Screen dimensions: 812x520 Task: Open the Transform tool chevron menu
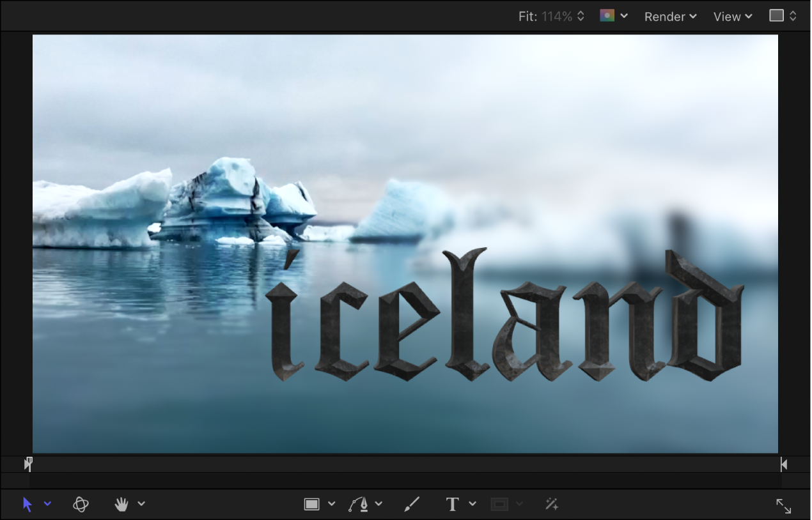coord(48,504)
